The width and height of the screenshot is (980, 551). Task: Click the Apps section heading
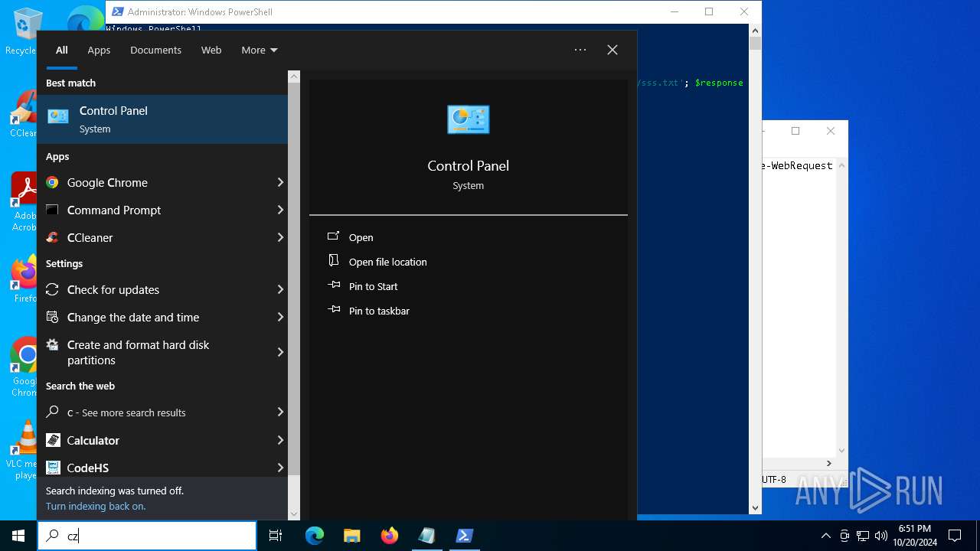[57, 156]
